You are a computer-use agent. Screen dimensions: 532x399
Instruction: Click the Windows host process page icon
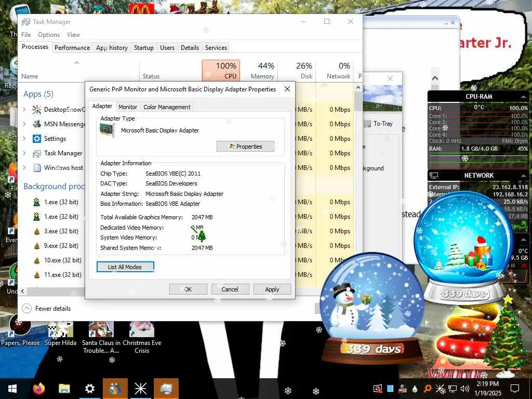(37, 168)
